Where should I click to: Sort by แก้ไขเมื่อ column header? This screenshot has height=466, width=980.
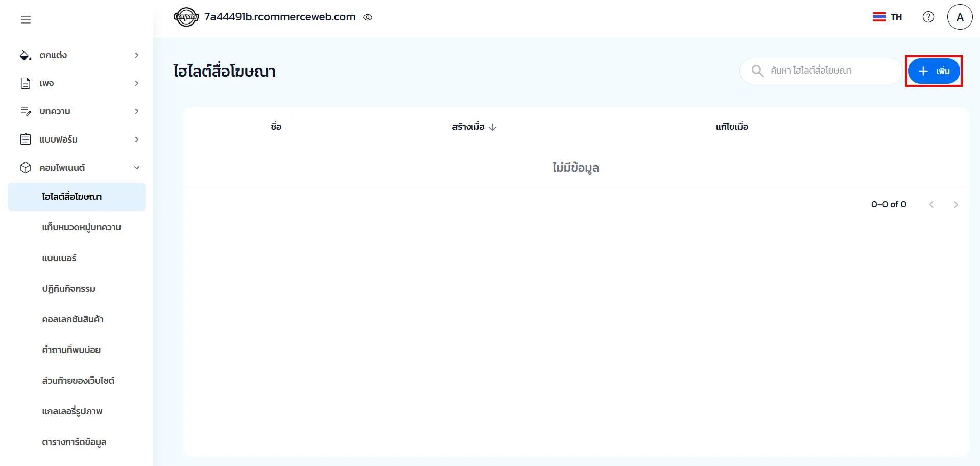[732, 127]
